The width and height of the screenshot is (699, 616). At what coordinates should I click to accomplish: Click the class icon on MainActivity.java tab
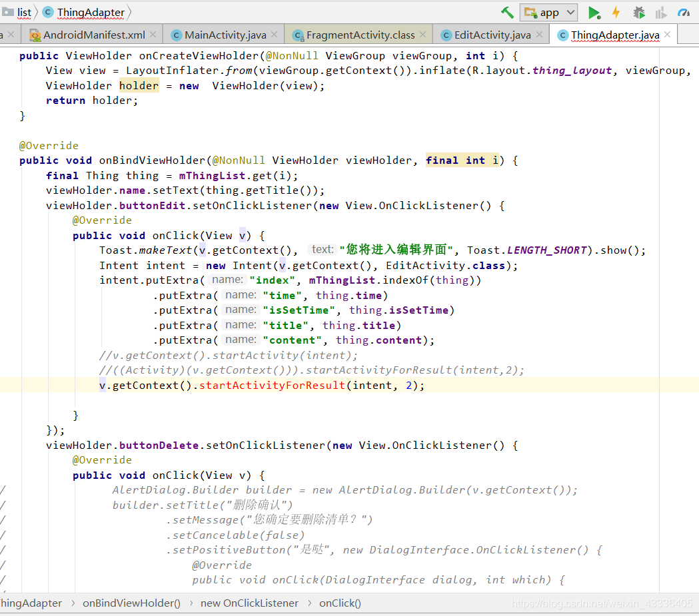pyautogui.click(x=177, y=35)
